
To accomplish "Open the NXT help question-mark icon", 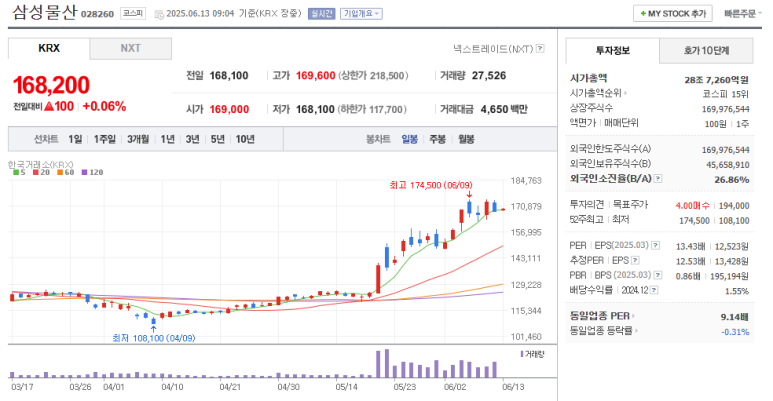I will [x=540, y=48].
